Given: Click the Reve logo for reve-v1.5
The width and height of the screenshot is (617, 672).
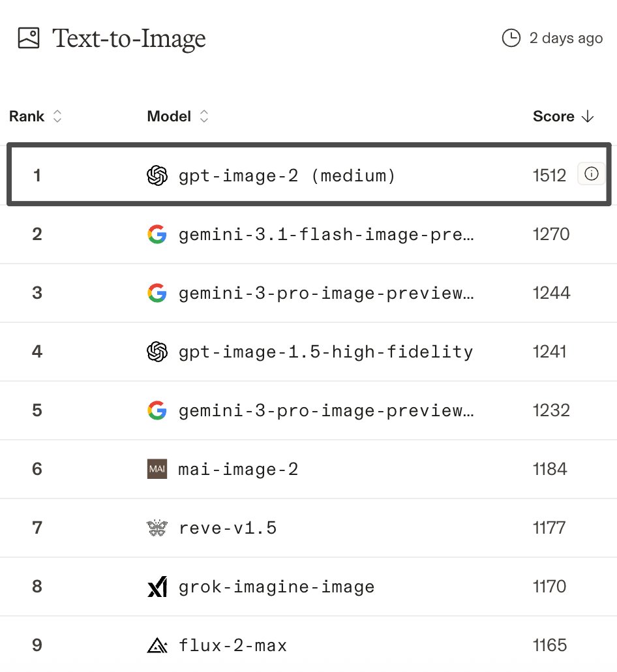Looking at the screenshot, I should tap(157, 528).
